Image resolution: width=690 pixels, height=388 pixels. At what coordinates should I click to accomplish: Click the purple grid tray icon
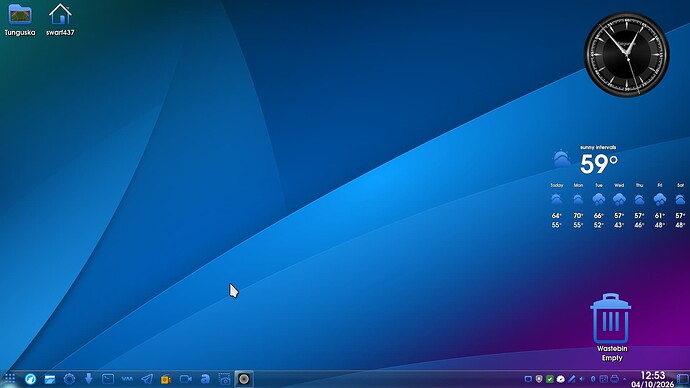(x=604, y=379)
